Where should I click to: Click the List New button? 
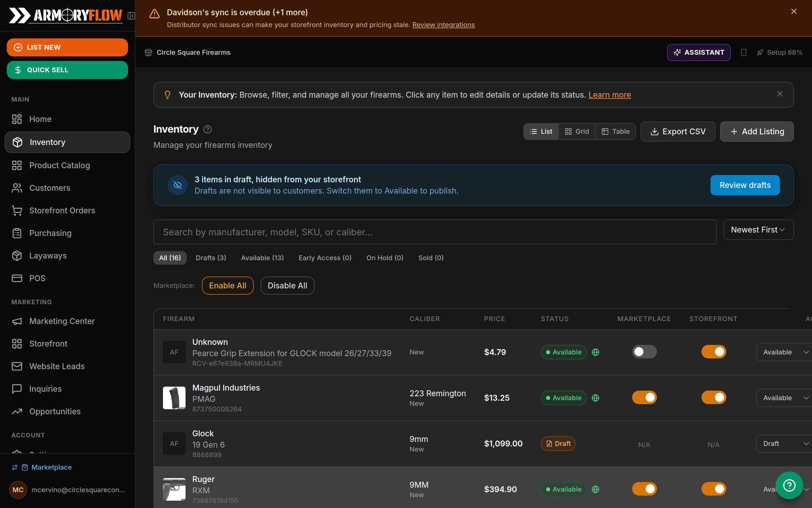(x=67, y=47)
